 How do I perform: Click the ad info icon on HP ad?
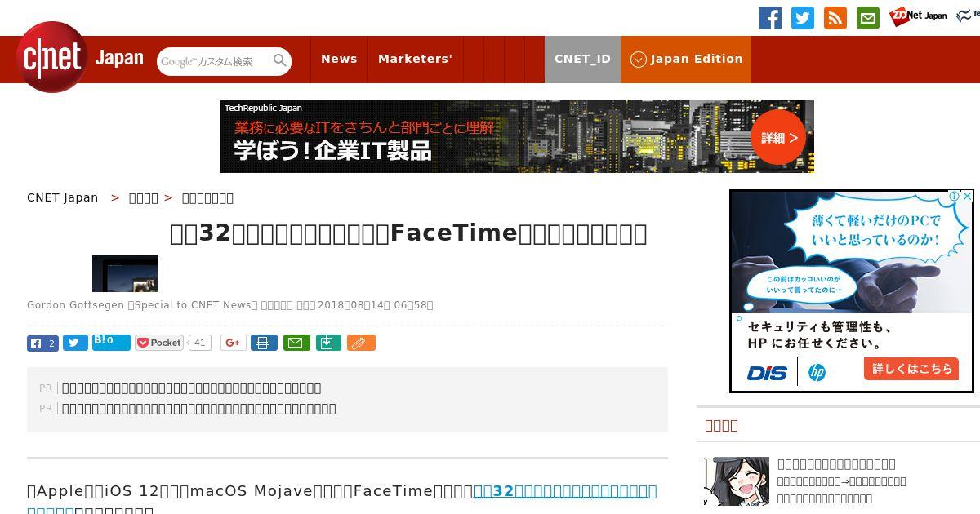954,197
